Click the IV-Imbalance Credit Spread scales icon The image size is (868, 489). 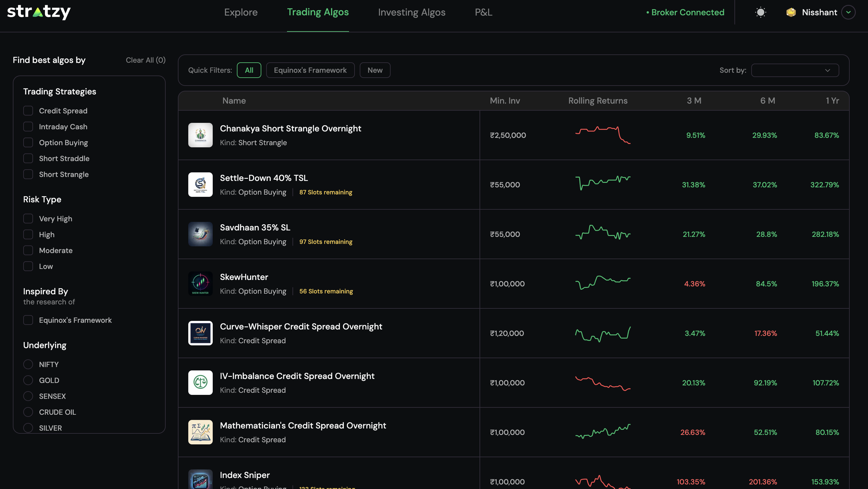pyautogui.click(x=200, y=383)
